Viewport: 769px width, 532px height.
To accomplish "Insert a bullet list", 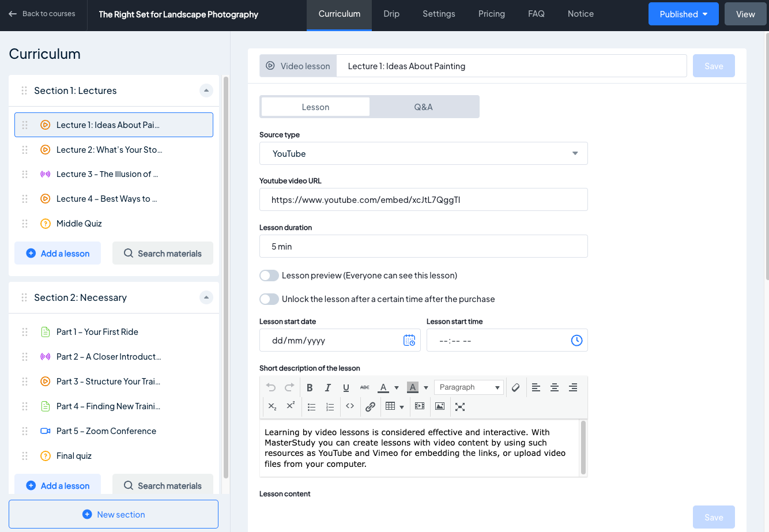I will tap(311, 406).
